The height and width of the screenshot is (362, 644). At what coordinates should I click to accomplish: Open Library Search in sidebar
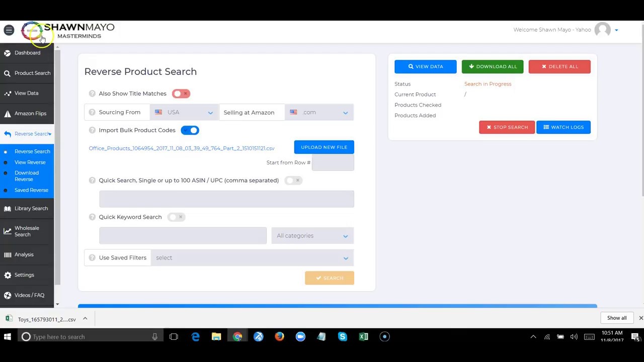31,209
